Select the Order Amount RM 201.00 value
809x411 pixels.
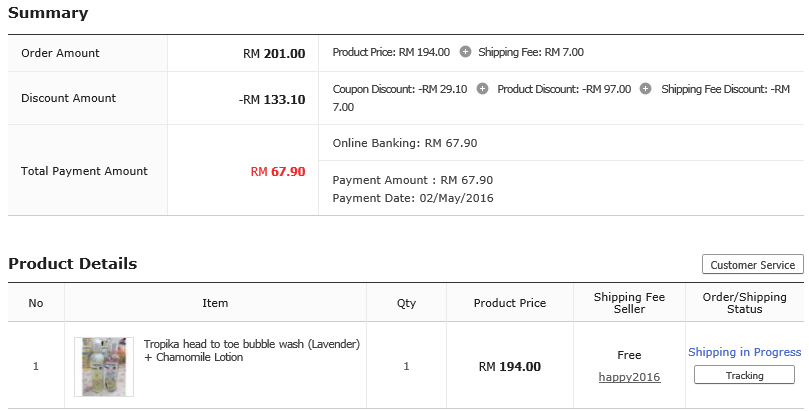[x=274, y=53]
